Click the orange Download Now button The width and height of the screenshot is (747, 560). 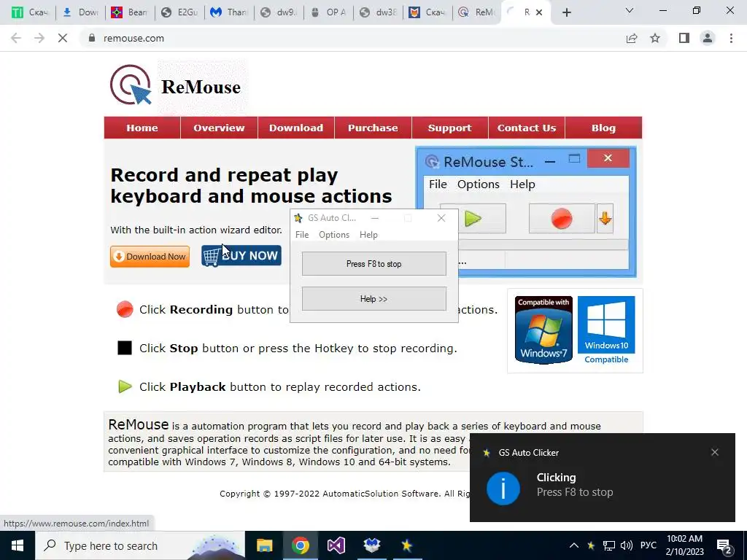(150, 256)
